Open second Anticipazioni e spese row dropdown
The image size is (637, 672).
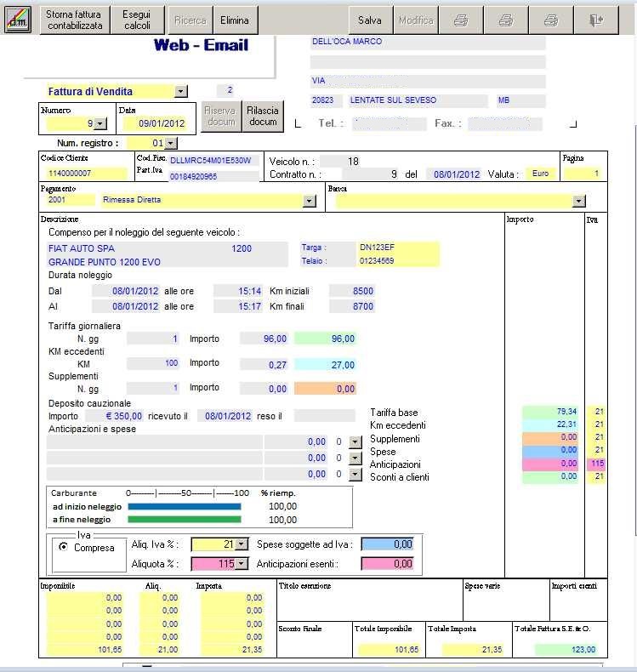tap(355, 458)
